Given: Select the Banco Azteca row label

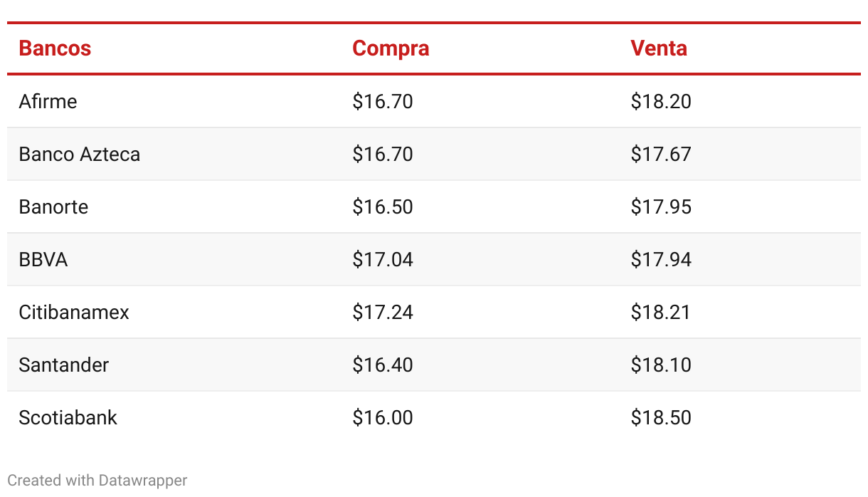Looking at the screenshot, I should 80,154.
